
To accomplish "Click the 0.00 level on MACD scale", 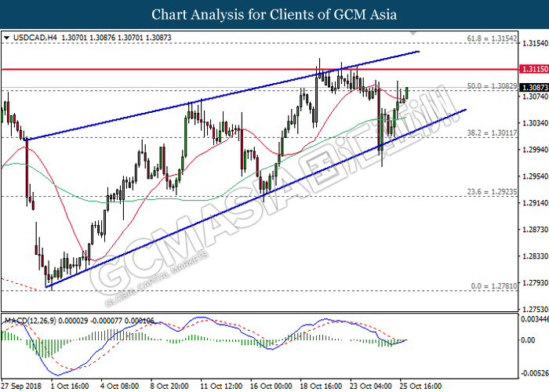I will tap(529, 340).
